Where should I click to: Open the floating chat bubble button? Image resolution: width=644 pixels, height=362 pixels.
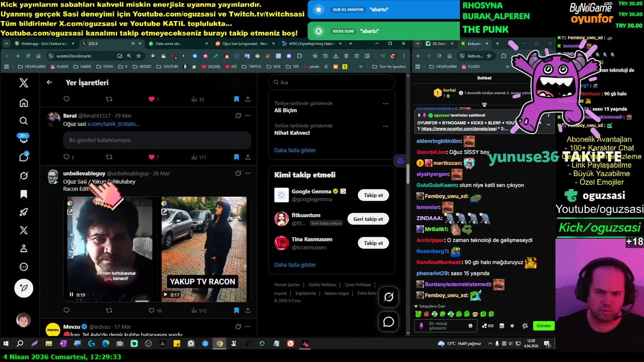click(x=388, y=322)
